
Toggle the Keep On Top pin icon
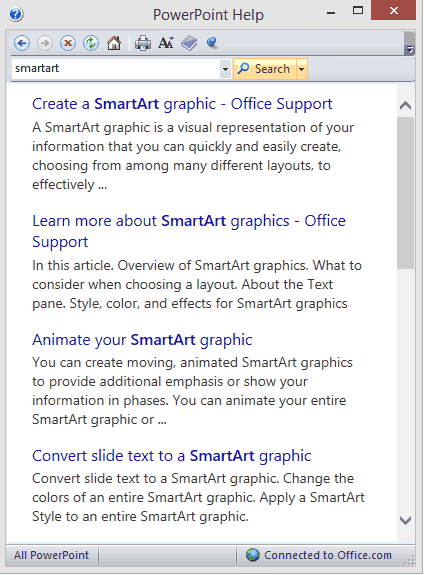click(212, 43)
